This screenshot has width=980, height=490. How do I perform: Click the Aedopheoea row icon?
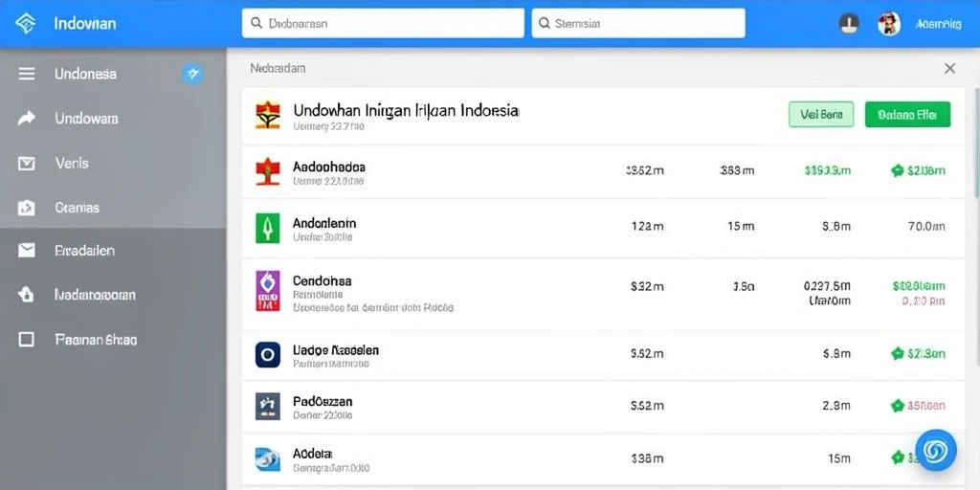[268, 172]
